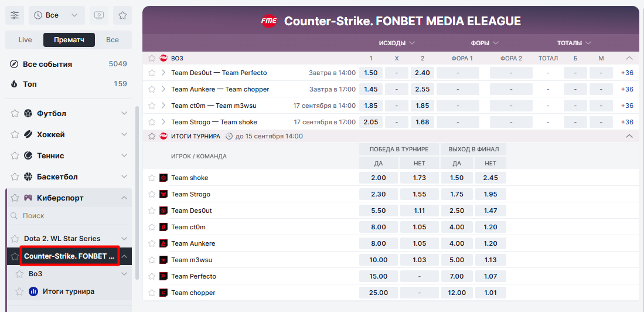Image resolution: width=644 pixels, height=312 pixels.
Task: Click the compass icon for Все события
Action: (x=15, y=64)
